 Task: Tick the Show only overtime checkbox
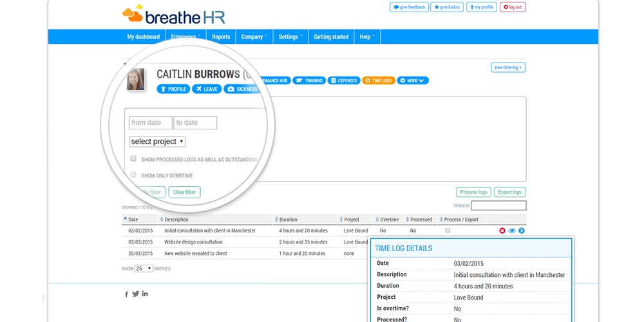[x=133, y=175]
